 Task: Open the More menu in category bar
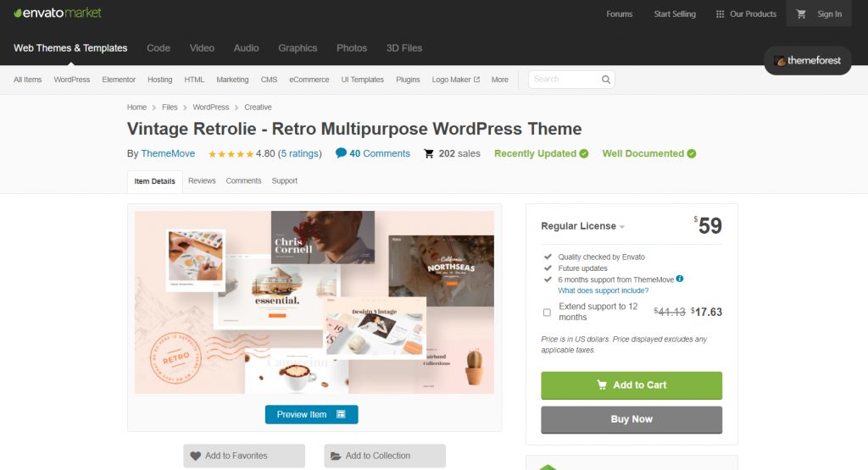click(x=499, y=80)
